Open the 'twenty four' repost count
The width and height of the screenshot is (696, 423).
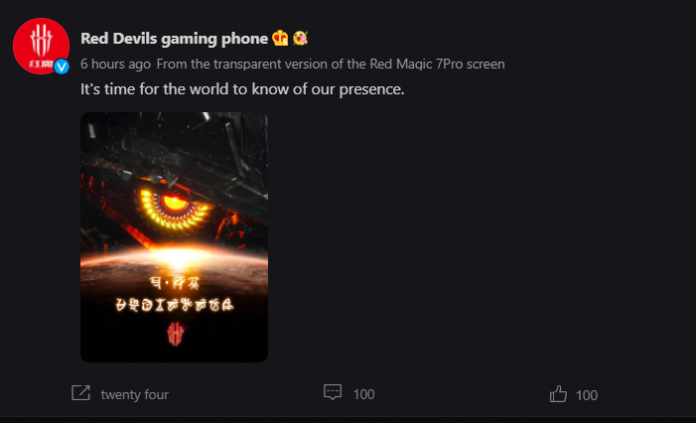point(134,395)
